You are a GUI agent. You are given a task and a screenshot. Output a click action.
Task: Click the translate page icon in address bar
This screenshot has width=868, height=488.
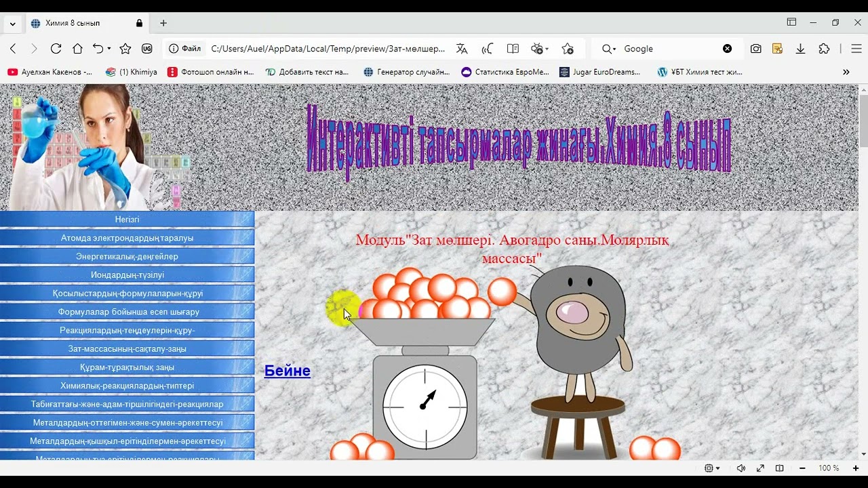click(x=462, y=49)
